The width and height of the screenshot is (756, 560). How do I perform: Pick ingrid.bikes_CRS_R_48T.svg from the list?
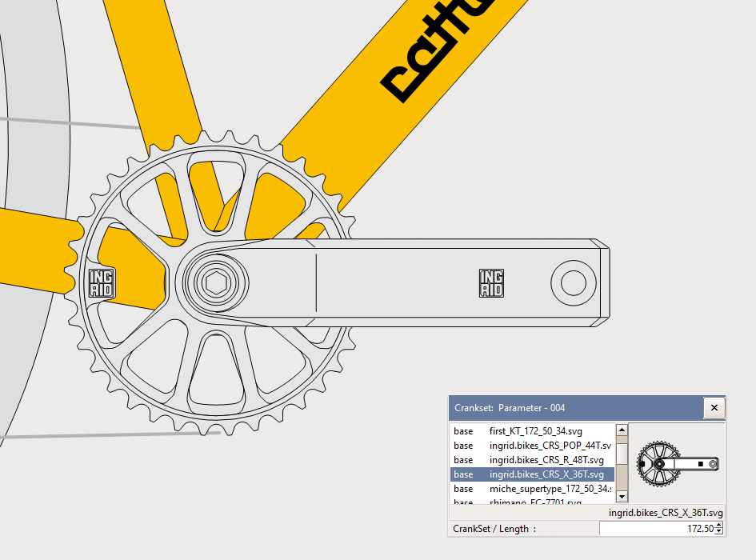[x=532, y=460]
